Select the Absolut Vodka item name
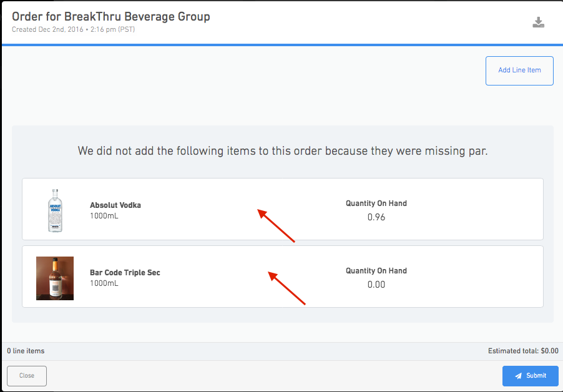563x392 pixels. [115, 205]
